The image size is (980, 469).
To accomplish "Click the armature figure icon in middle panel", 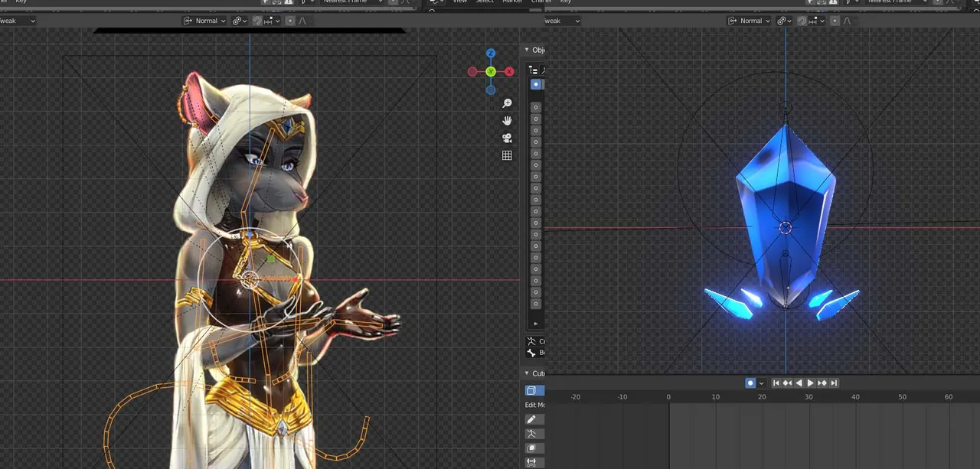I will [x=531, y=341].
